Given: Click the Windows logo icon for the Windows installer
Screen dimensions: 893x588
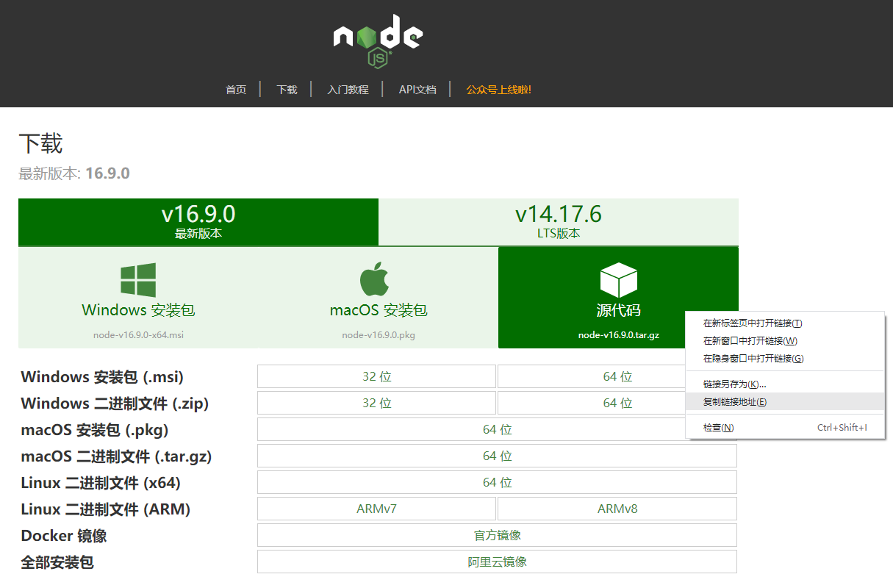Looking at the screenshot, I should (138, 280).
